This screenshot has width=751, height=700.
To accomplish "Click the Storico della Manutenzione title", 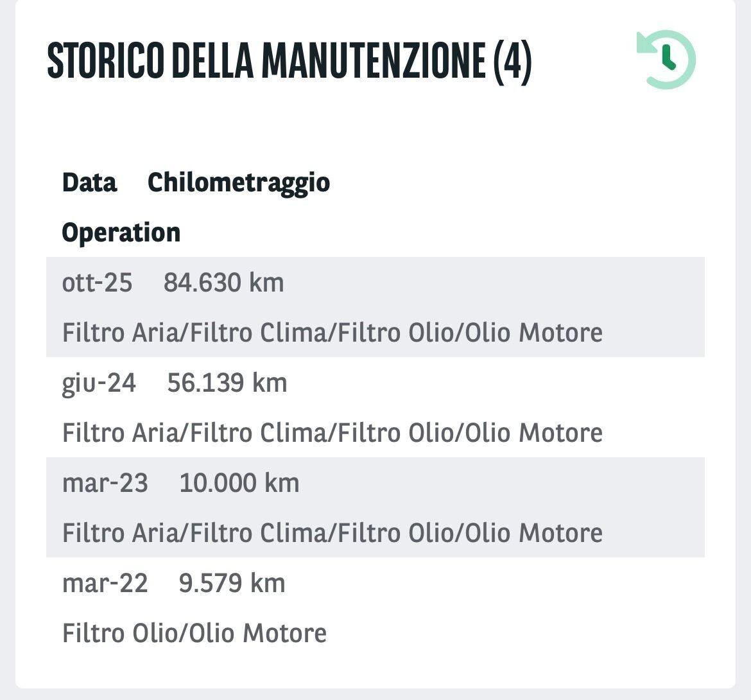I will click(x=266, y=61).
